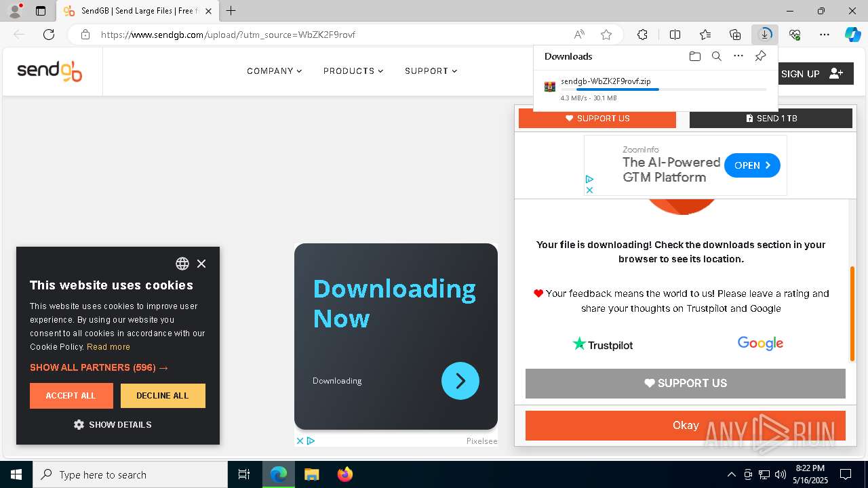Click the download progress bar
This screenshot has height=488, width=868.
[x=664, y=89]
